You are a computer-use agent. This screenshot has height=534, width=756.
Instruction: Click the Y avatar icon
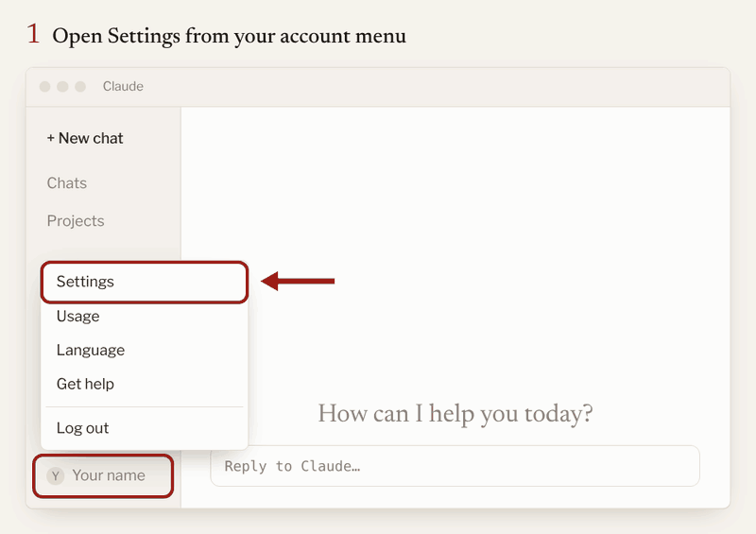click(x=56, y=476)
